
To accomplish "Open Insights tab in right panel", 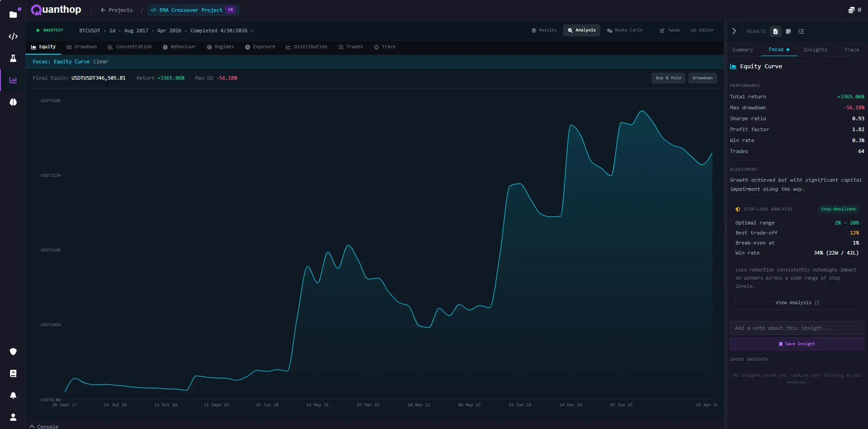I will tap(815, 50).
